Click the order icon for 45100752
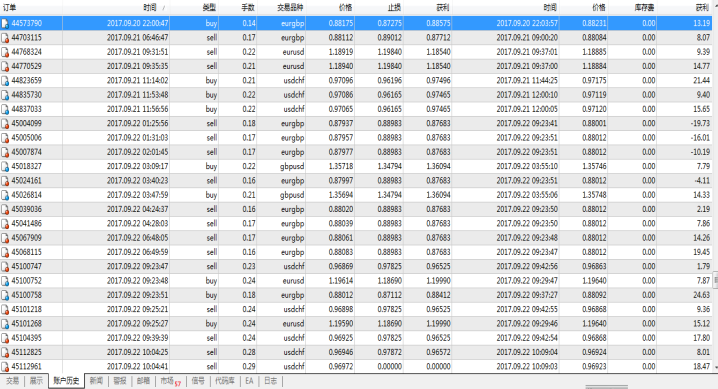 tap(5, 281)
